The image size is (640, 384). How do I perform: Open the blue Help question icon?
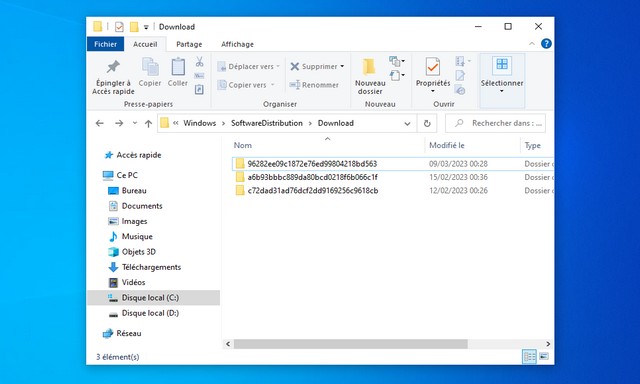coord(546,44)
